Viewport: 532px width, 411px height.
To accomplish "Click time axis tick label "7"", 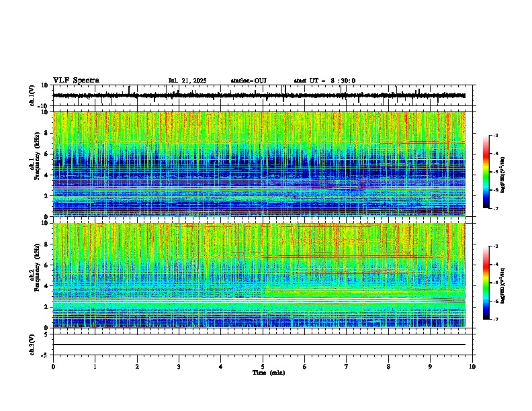I will tap(347, 367).
